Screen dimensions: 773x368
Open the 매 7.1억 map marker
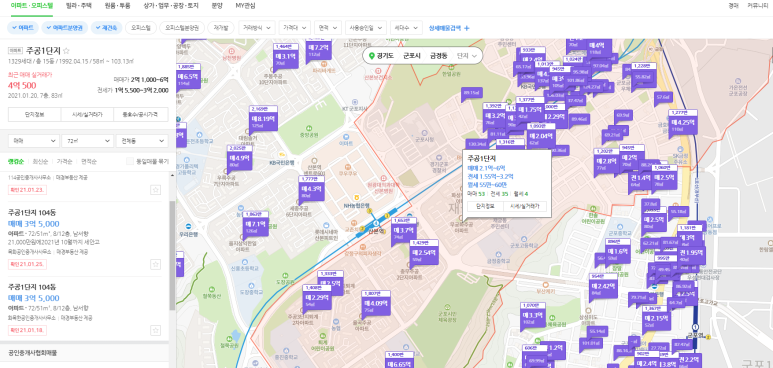pos(256,225)
